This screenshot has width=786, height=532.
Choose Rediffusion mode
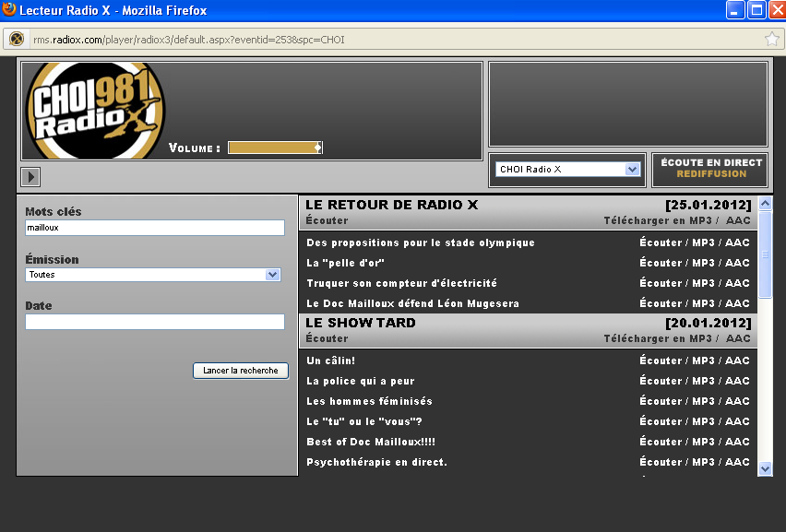point(711,174)
